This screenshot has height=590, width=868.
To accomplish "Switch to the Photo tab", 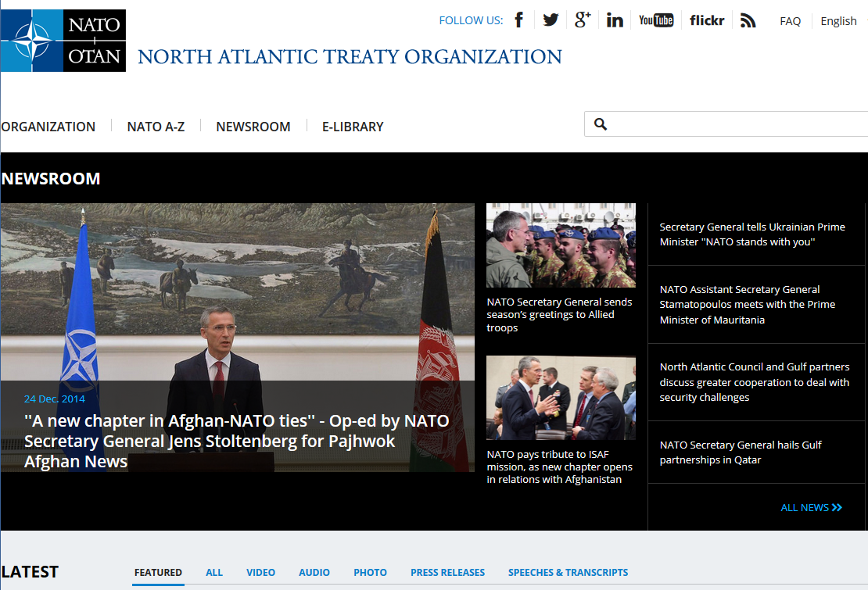I will (x=371, y=572).
